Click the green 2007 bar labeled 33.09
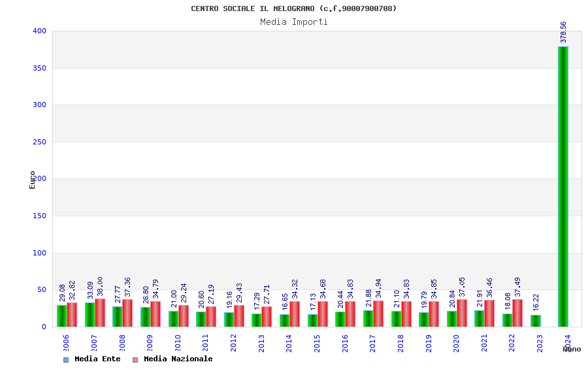The image size is (588, 392). [x=90, y=315]
